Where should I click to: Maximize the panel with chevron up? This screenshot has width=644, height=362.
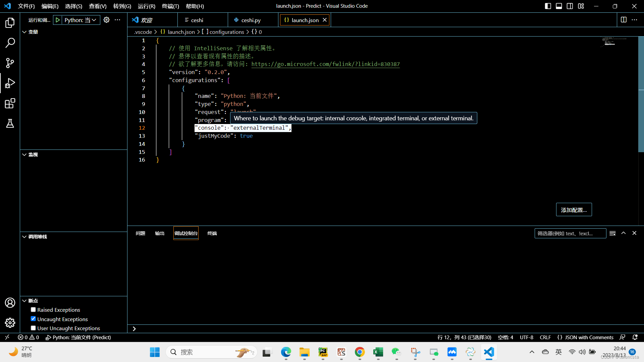pyautogui.click(x=624, y=233)
